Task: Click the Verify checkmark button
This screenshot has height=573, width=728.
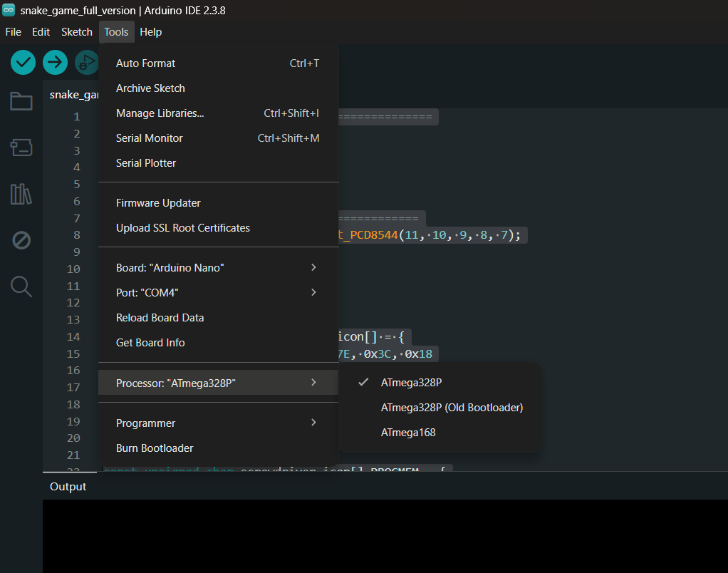Action: (x=24, y=62)
